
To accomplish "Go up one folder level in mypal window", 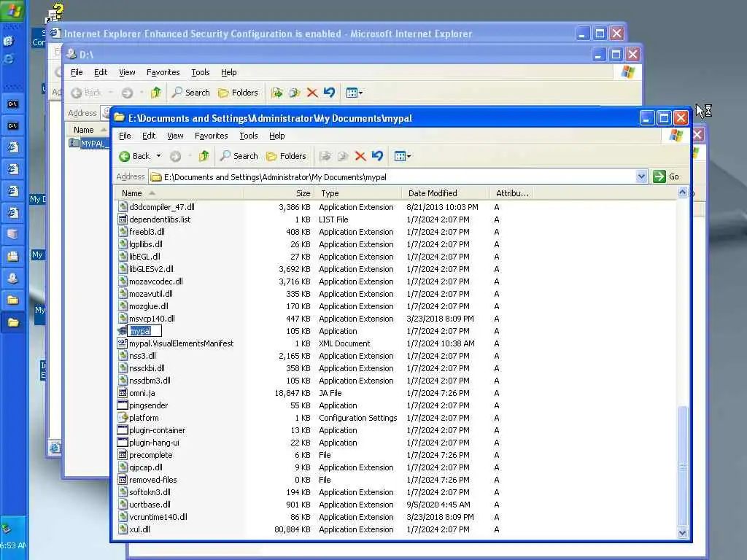I will [x=204, y=156].
